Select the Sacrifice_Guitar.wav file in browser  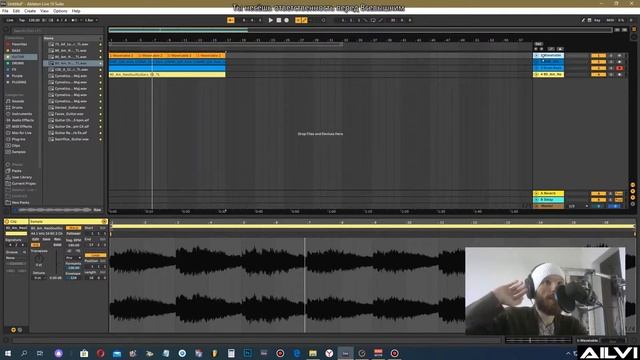click(x=71, y=139)
